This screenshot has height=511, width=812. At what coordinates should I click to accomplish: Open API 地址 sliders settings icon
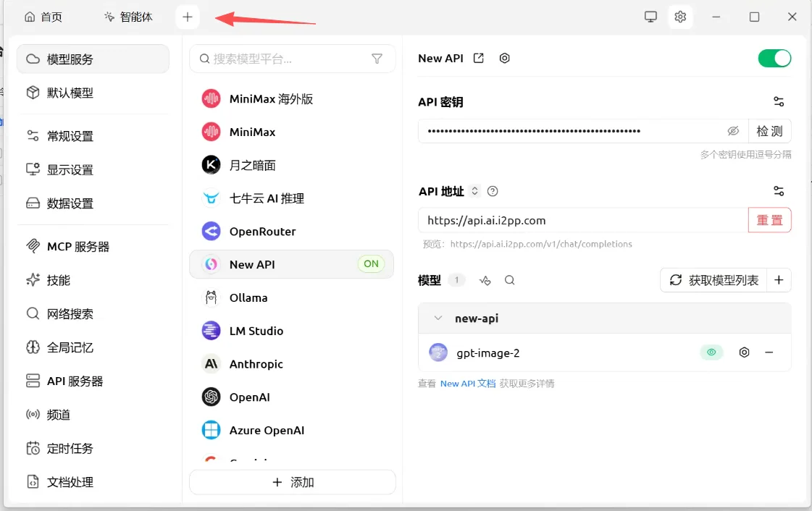(x=779, y=191)
